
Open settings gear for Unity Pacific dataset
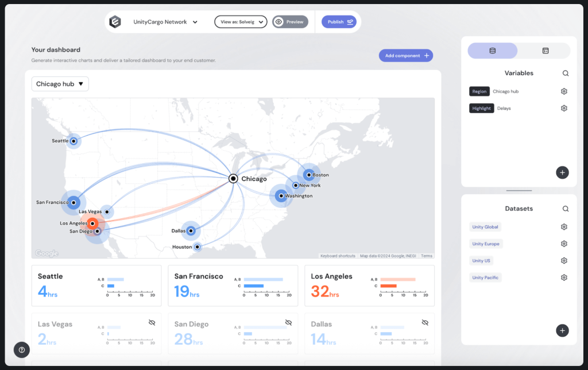click(564, 277)
